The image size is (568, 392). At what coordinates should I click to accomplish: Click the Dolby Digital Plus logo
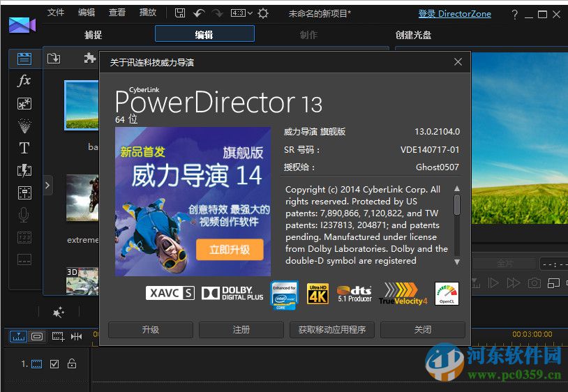coord(232,293)
